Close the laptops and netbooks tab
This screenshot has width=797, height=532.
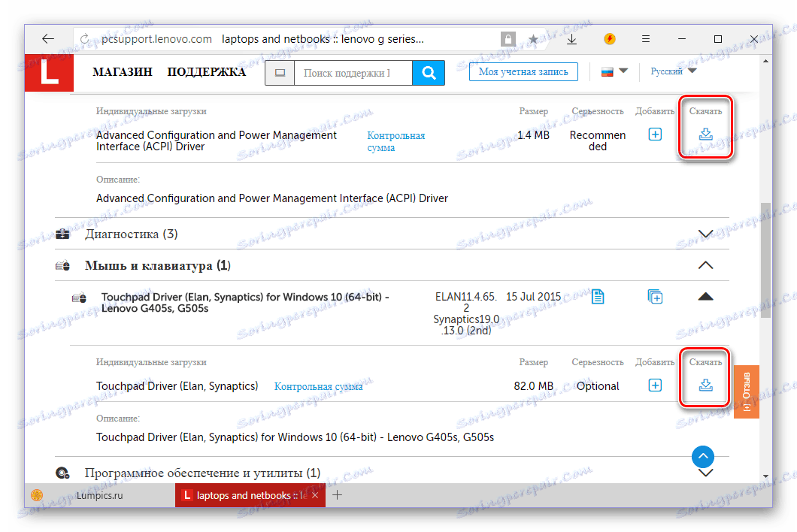[x=315, y=495]
